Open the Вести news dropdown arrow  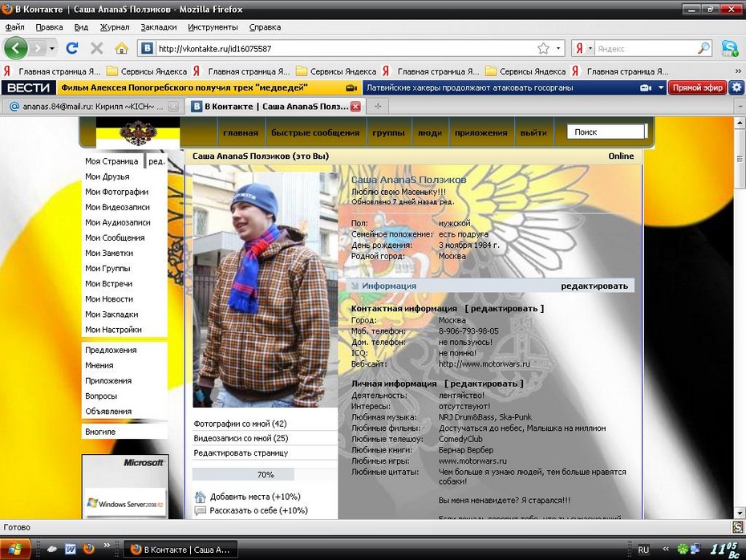point(661,88)
